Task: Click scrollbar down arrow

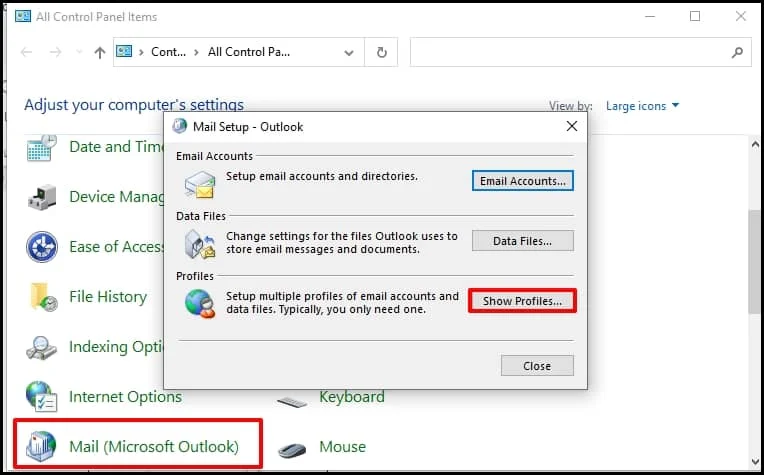Action: [x=755, y=462]
